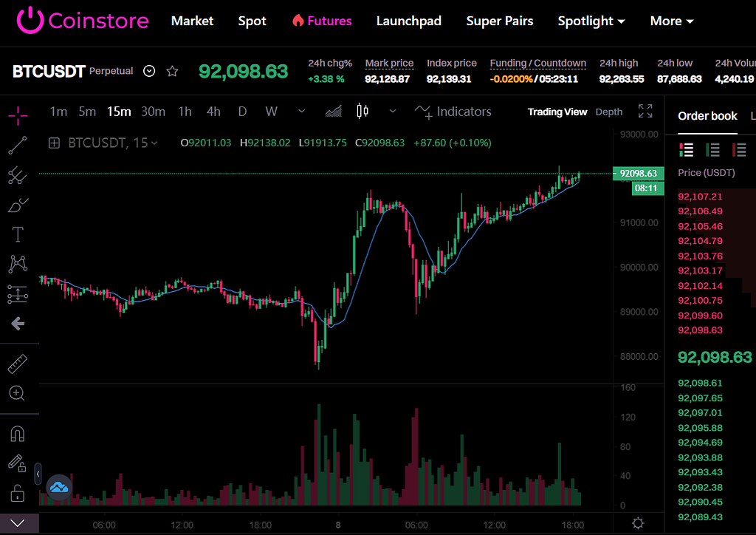Select the 1h timeframe
The height and width of the screenshot is (535, 756).
tap(185, 112)
